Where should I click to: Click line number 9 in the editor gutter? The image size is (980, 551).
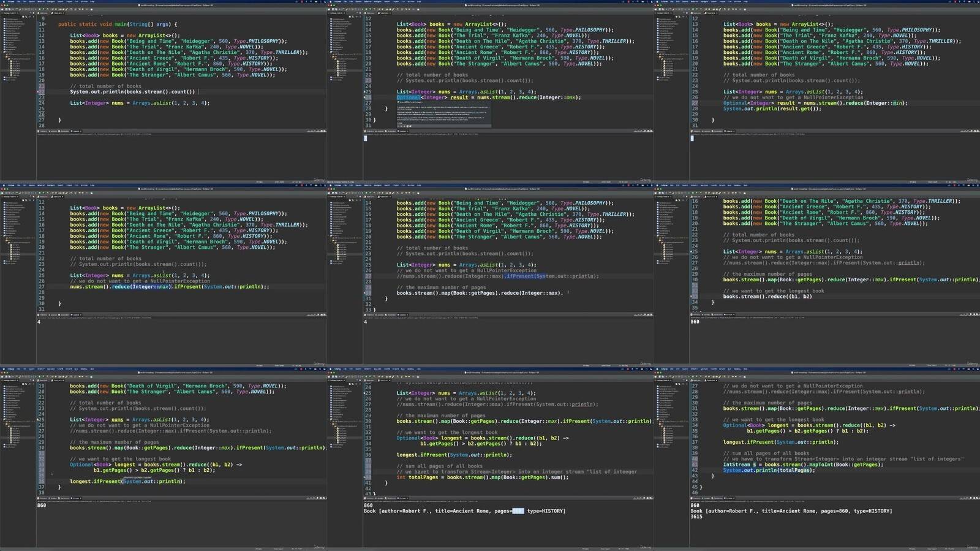click(x=42, y=18)
